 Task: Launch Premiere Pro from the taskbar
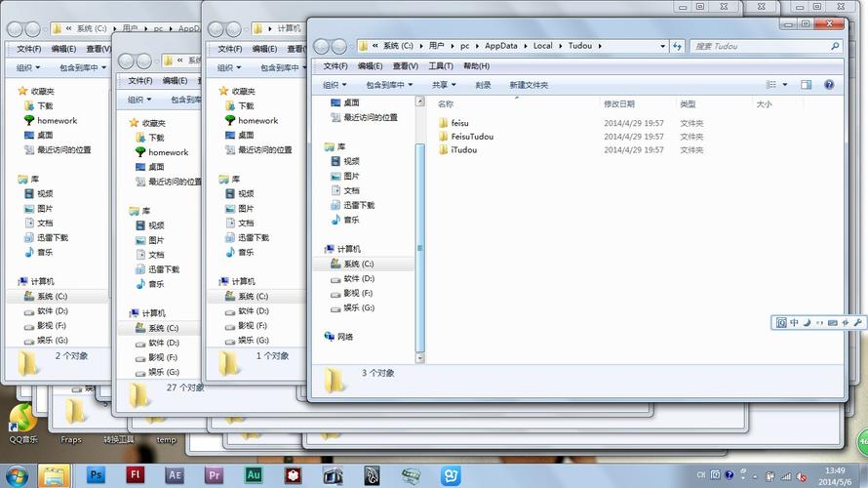[215, 474]
